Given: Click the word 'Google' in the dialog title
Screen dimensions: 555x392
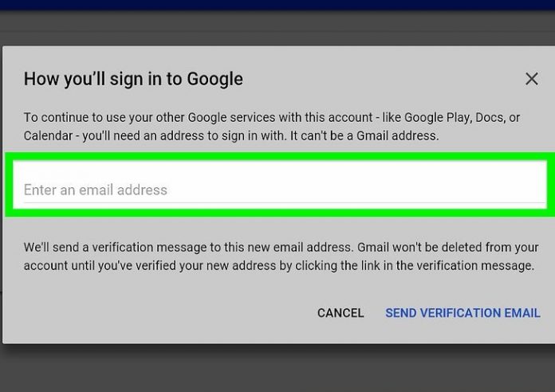Looking at the screenshot, I should tap(215, 79).
